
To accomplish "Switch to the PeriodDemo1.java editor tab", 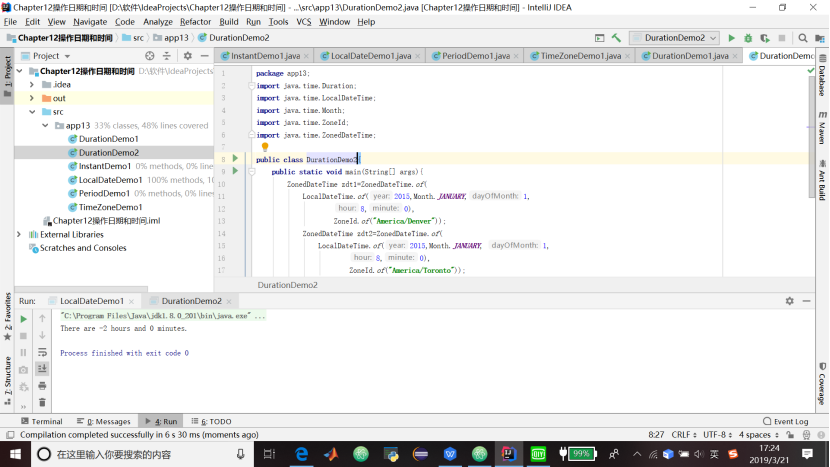I will pyautogui.click(x=477, y=56).
